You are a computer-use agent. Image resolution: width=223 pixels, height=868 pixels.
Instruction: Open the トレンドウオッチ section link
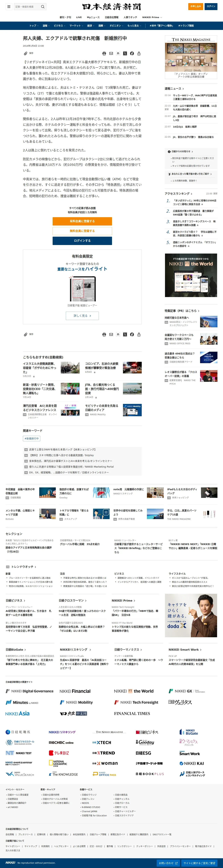pos(24,567)
